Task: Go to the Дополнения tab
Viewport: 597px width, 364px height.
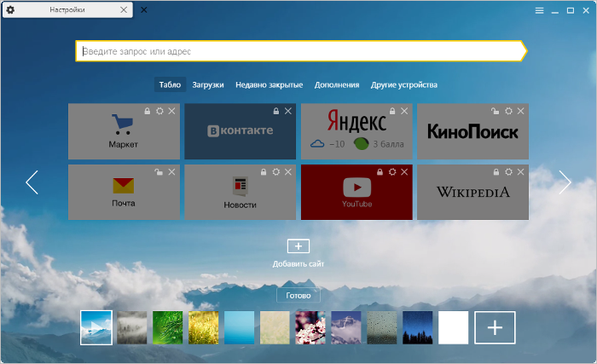Action: [x=337, y=85]
